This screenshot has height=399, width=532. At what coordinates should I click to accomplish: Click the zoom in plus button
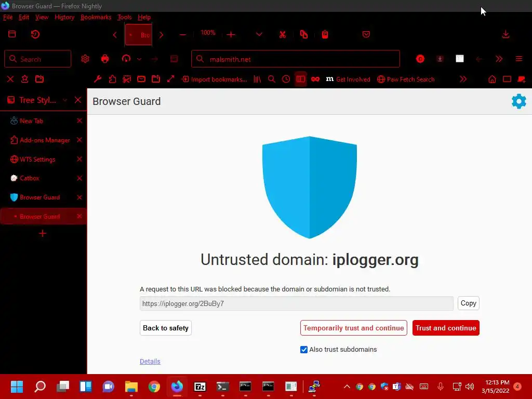[x=231, y=35]
